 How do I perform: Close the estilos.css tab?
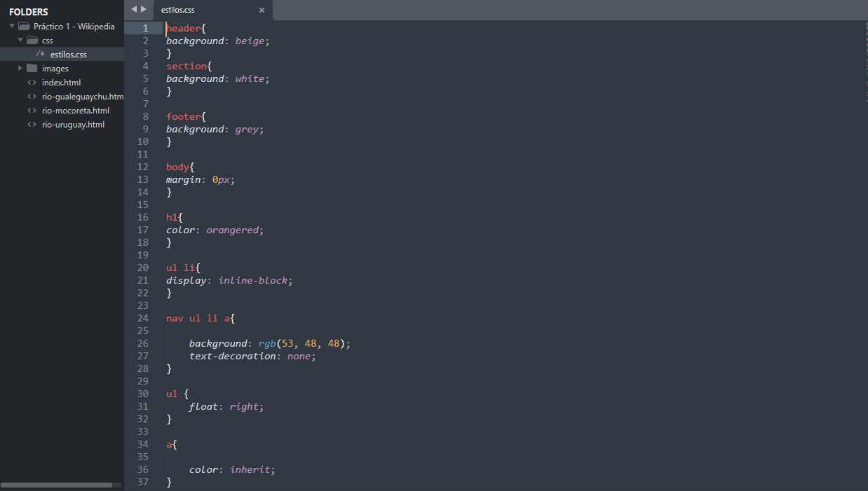click(262, 11)
